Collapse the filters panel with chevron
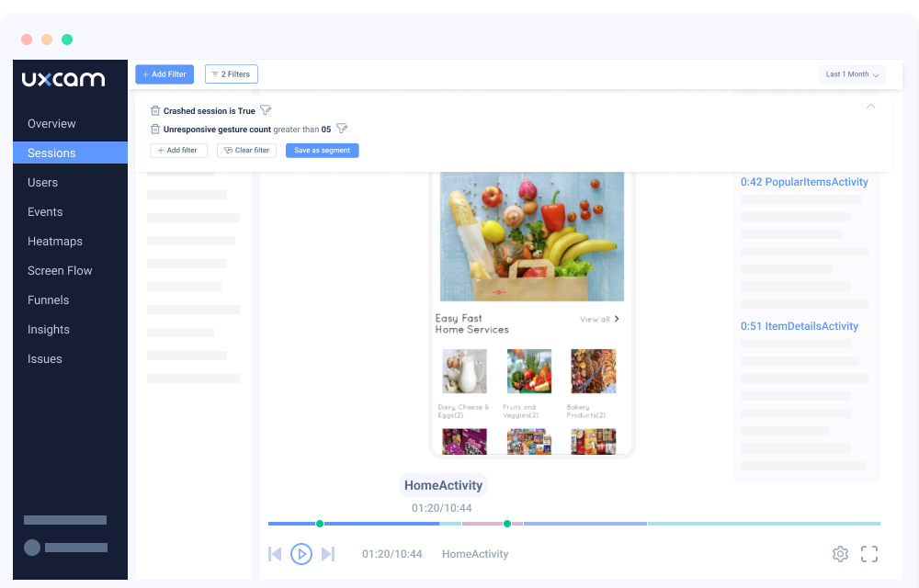The width and height of the screenshot is (919, 588). pos(871,107)
